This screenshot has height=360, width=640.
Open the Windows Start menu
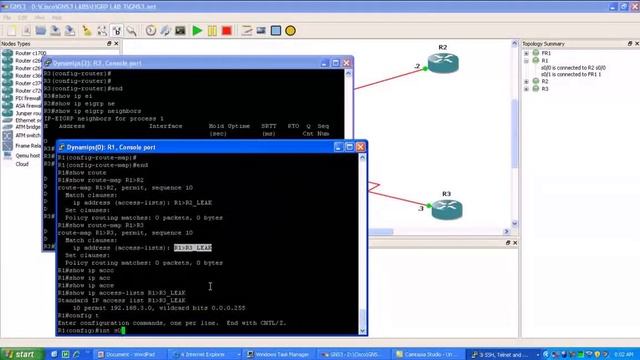tap(21, 354)
